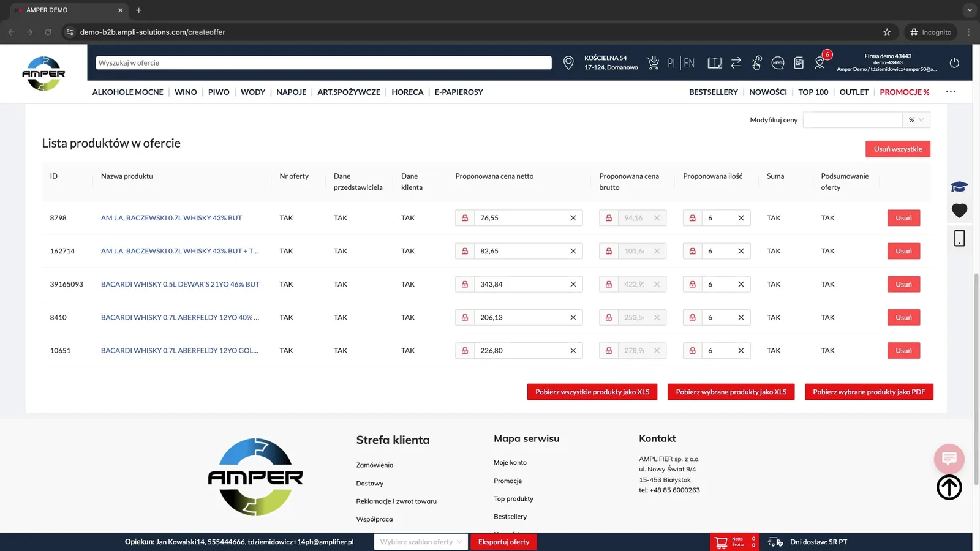Open favorites heart icon on sidebar
980x551 pixels.
coord(959,211)
